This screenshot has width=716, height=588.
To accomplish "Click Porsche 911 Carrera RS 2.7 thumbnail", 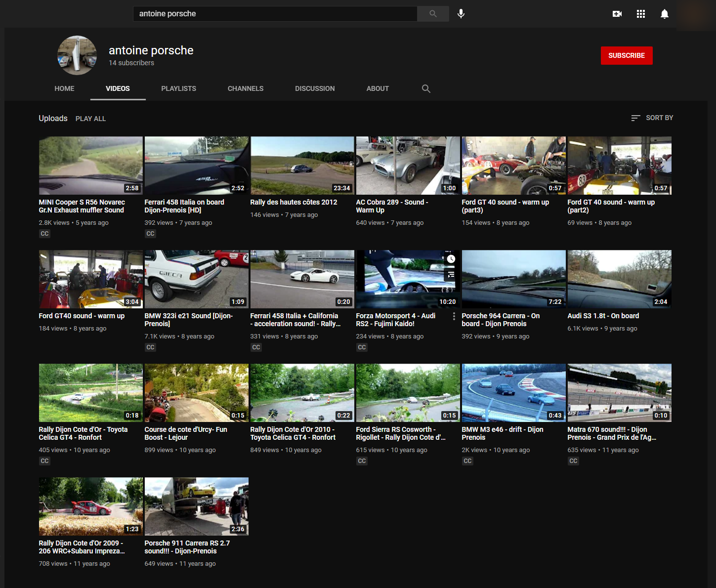I will point(197,506).
